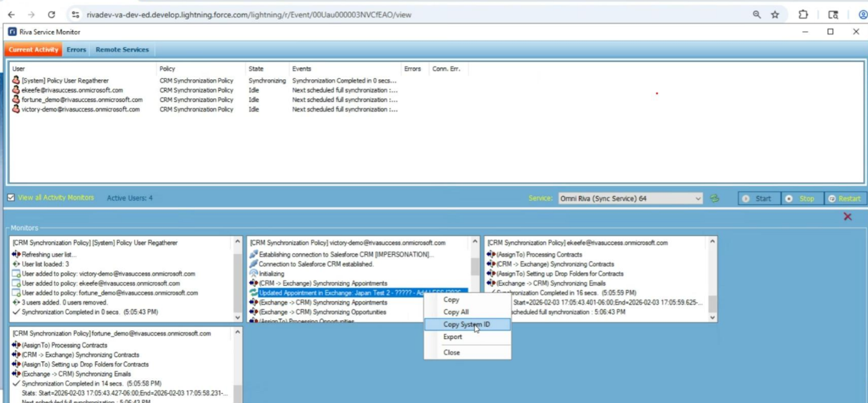Screen dimensions: 868x403
Task: Sort by the Policy column header
Action: tap(201, 69)
